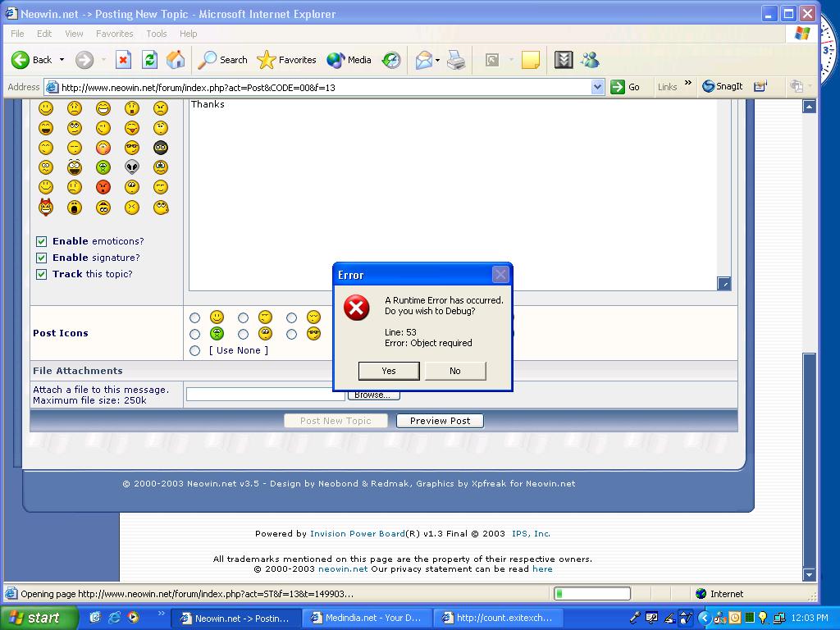840x630 pixels.
Task: Click the Forward arrow button
Action: pos(84,60)
